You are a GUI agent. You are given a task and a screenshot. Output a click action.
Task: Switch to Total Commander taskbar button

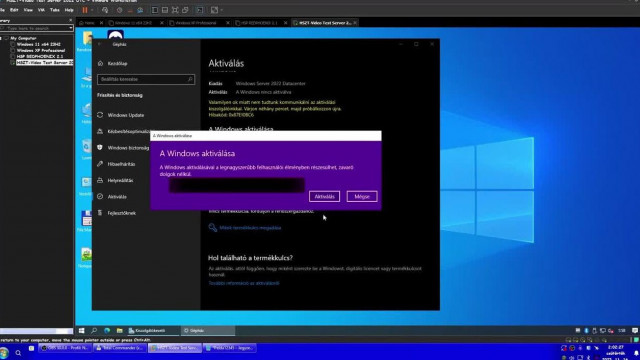[120, 348]
